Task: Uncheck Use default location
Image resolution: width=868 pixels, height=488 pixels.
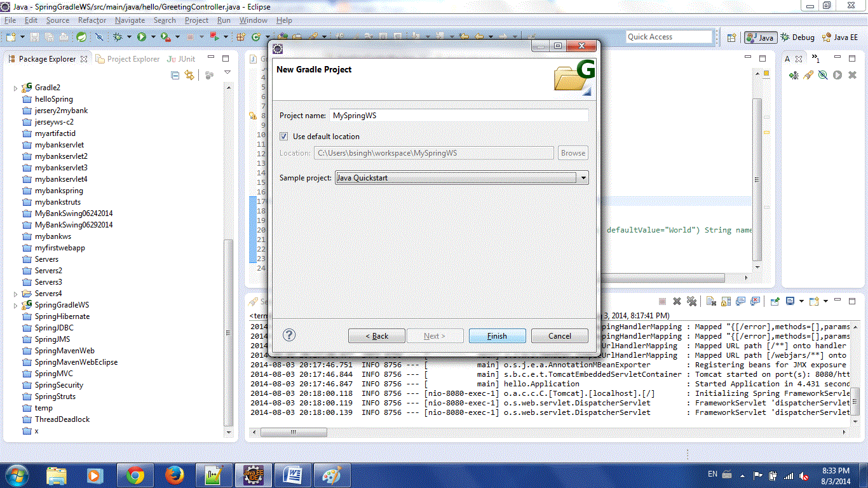Action: click(x=283, y=136)
